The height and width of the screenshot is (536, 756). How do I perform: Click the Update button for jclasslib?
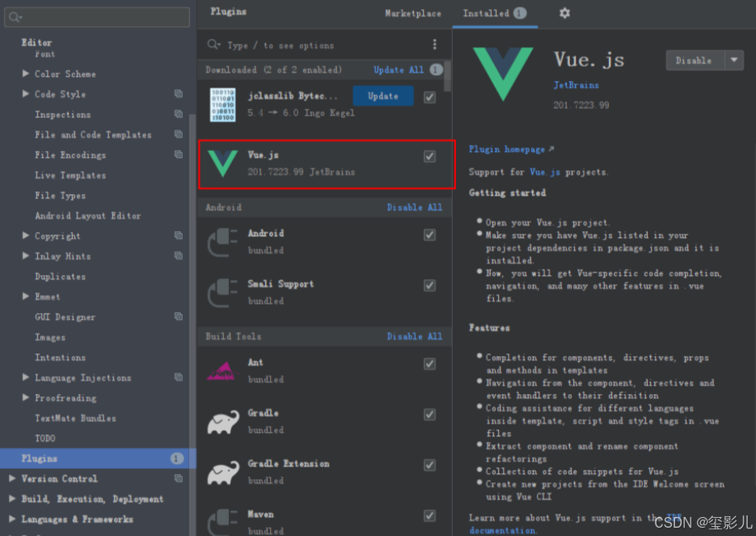click(x=383, y=96)
